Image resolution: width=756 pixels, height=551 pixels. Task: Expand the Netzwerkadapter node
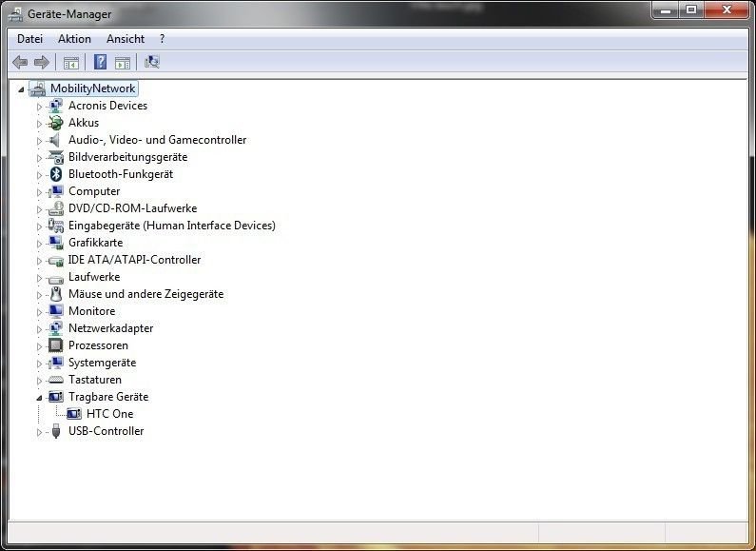coord(40,329)
